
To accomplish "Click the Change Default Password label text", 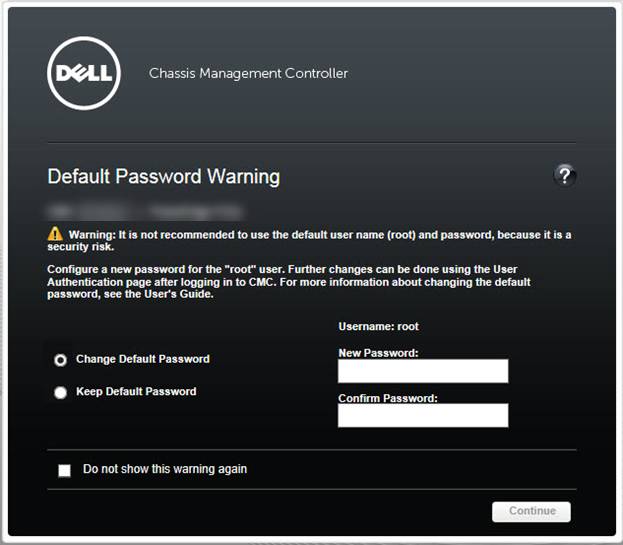I will [x=143, y=359].
